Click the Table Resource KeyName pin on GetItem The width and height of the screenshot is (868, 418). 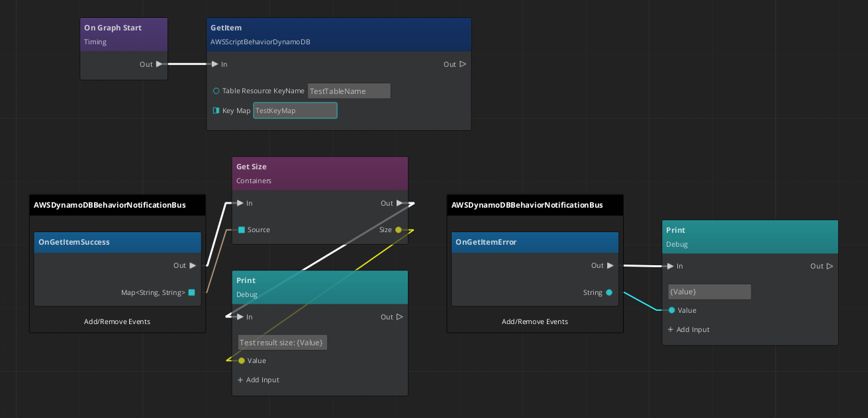[x=216, y=91]
